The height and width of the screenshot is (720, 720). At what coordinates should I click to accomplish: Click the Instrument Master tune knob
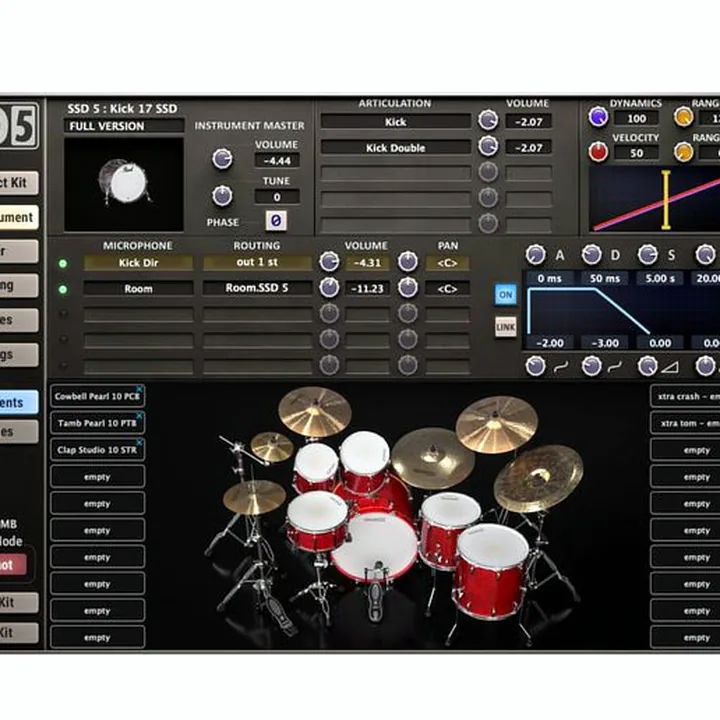[222, 196]
